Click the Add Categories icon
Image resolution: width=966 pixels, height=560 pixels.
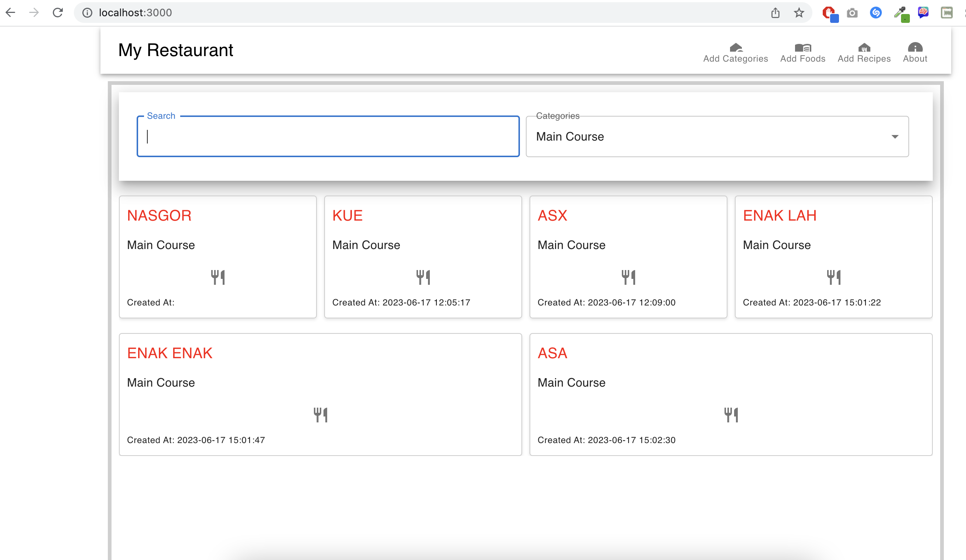pos(735,48)
